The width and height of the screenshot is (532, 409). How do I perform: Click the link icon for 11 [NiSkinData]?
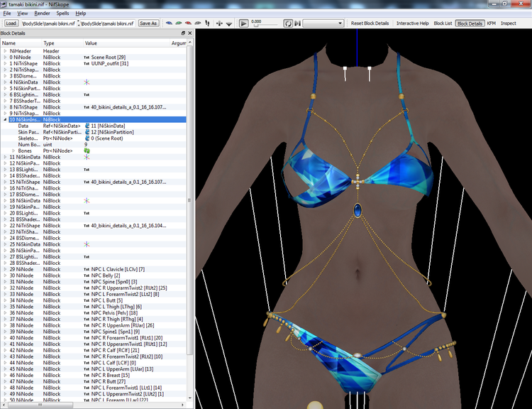point(87,126)
